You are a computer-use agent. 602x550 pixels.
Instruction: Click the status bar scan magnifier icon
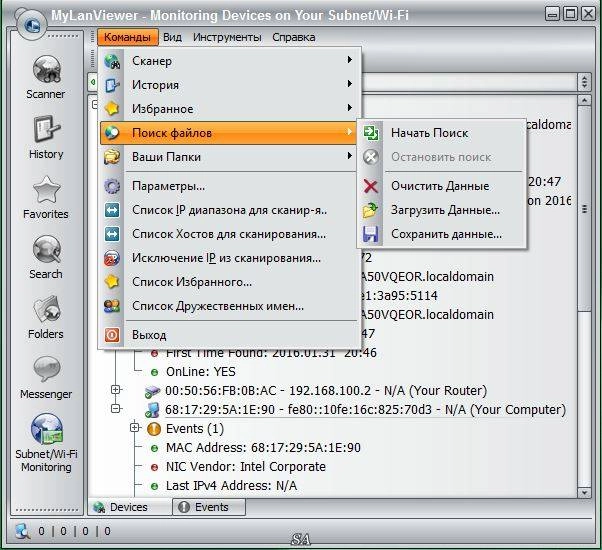point(22,531)
